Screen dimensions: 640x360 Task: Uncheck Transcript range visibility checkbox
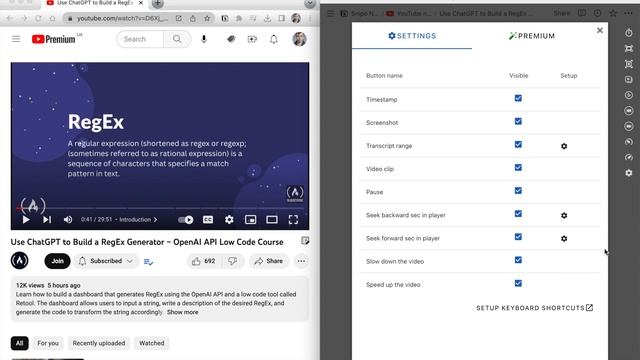point(518,144)
